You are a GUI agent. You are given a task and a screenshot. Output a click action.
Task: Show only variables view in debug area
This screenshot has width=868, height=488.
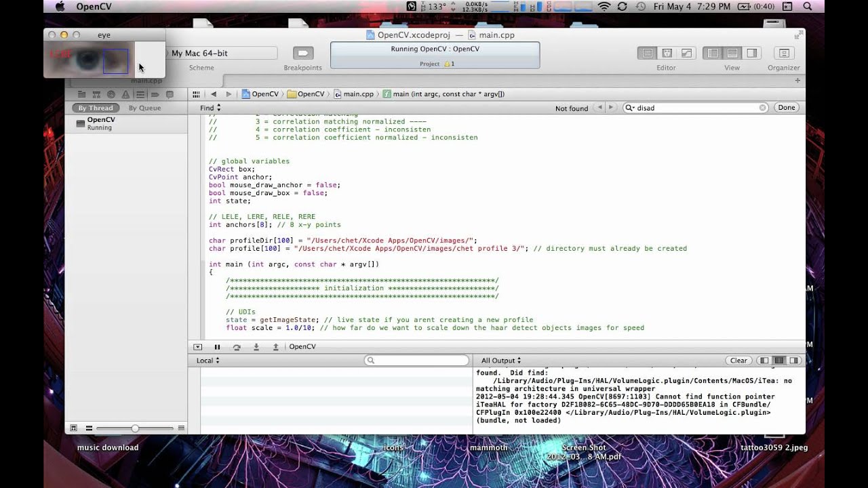pyautogui.click(x=765, y=361)
